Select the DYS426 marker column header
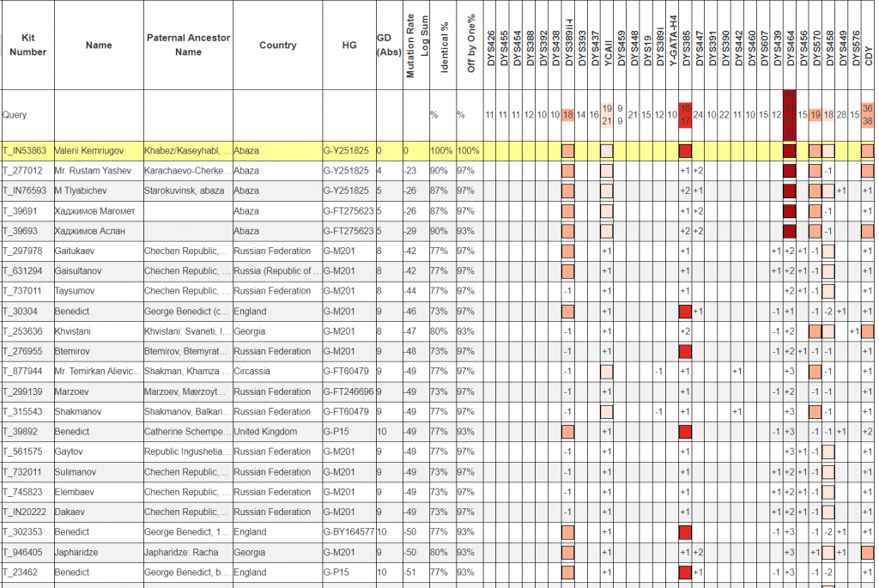879x588 pixels. (490, 47)
